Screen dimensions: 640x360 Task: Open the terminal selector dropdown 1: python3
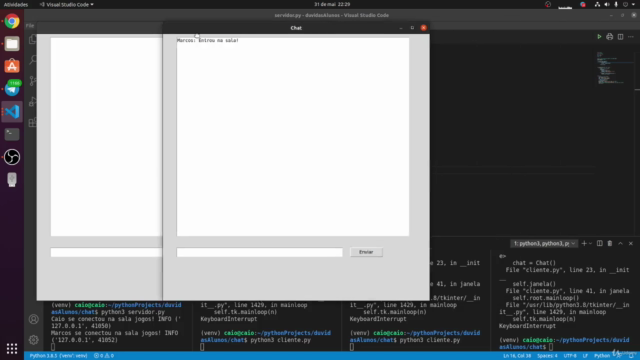point(544,244)
